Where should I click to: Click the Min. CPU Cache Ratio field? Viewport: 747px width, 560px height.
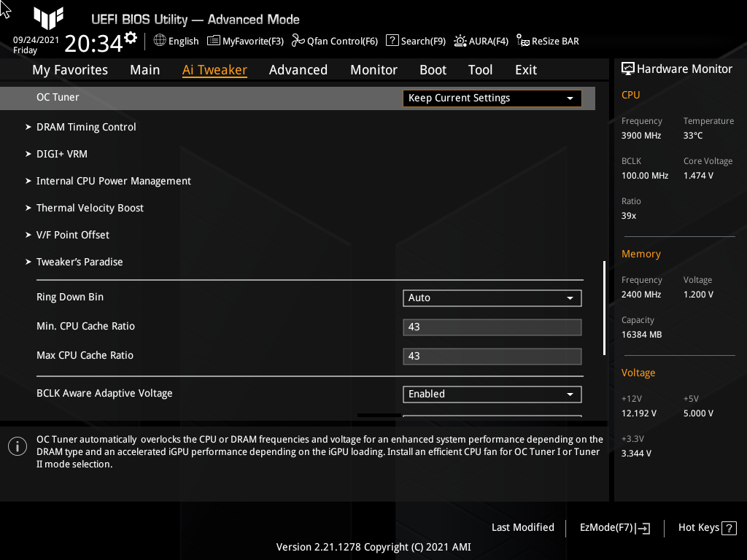point(492,327)
